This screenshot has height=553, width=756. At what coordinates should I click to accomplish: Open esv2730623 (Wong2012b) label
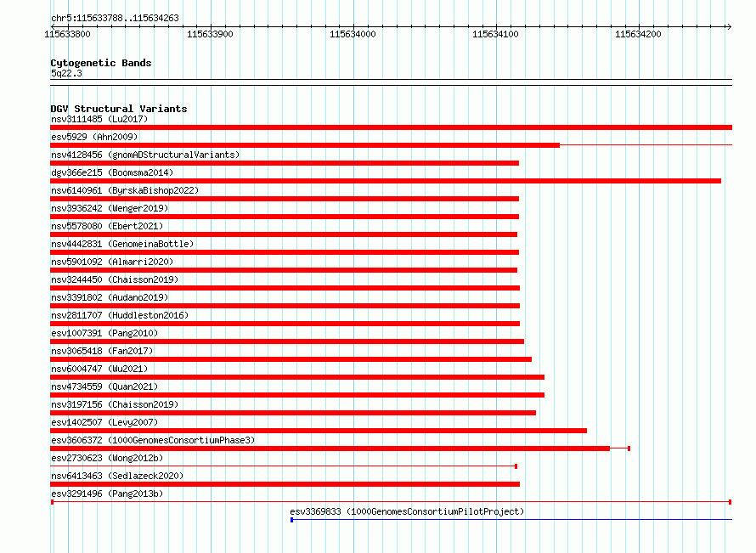click(107, 458)
